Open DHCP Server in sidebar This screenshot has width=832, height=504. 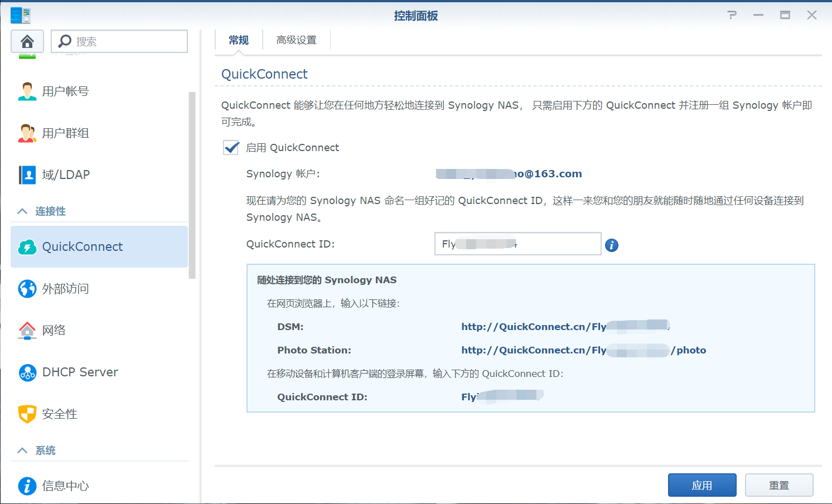click(99, 372)
